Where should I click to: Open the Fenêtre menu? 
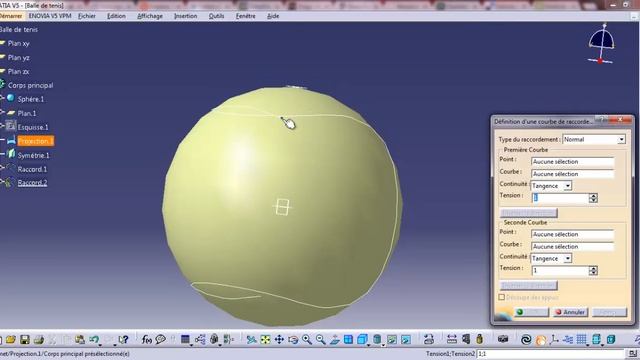(x=245, y=16)
